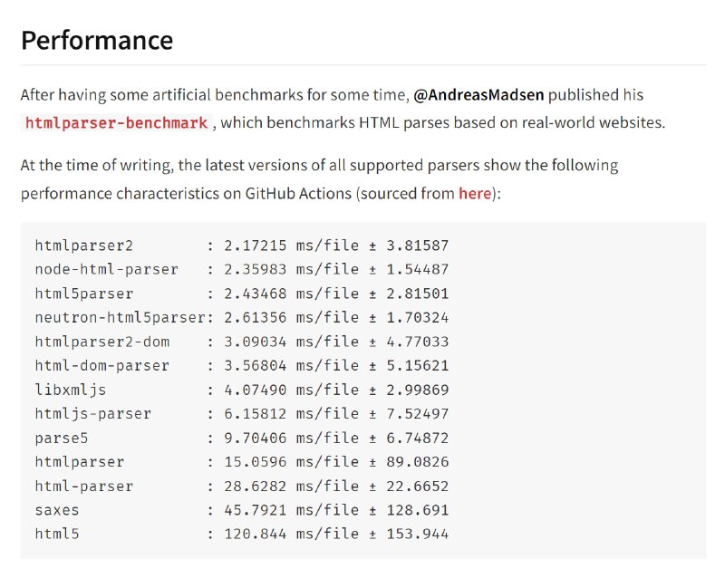Click the saxes result line
The image size is (725, 588).
[x=242, y=510]
